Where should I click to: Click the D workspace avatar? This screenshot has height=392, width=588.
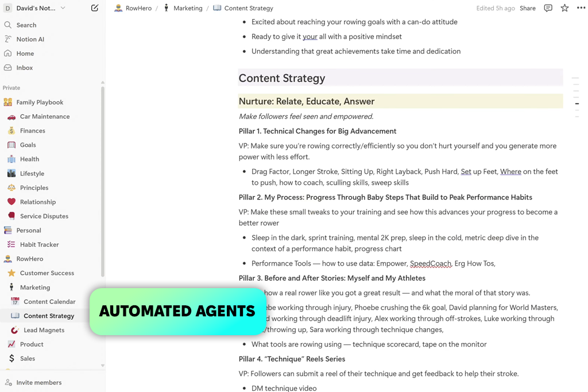coord(7,8)
